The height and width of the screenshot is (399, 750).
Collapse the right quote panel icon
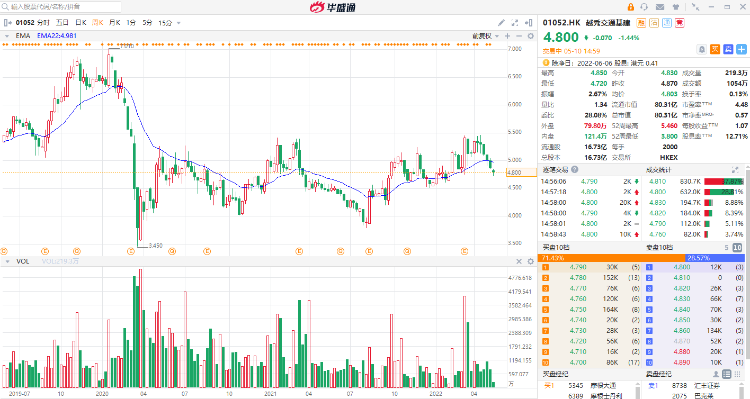tap(529, 22)
